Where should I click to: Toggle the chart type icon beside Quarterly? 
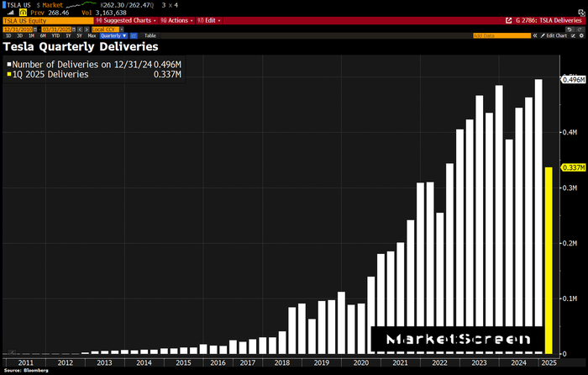[134, 36]
